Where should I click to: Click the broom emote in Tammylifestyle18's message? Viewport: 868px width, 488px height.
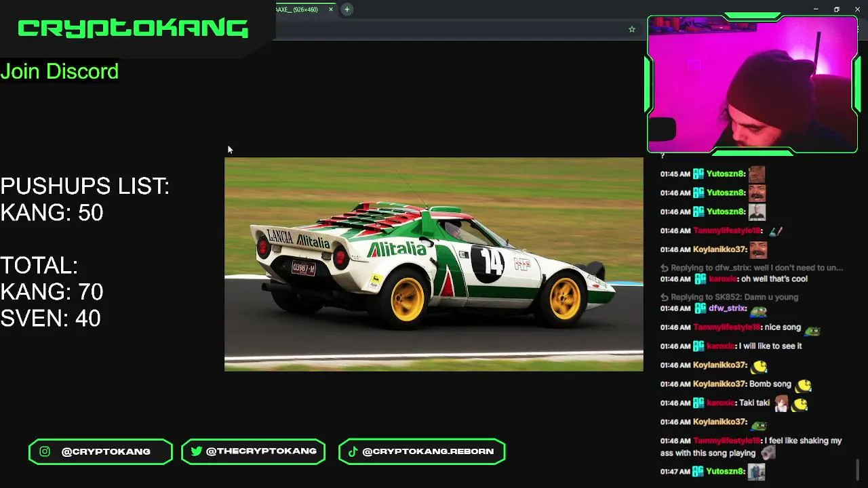coord(776,231)
